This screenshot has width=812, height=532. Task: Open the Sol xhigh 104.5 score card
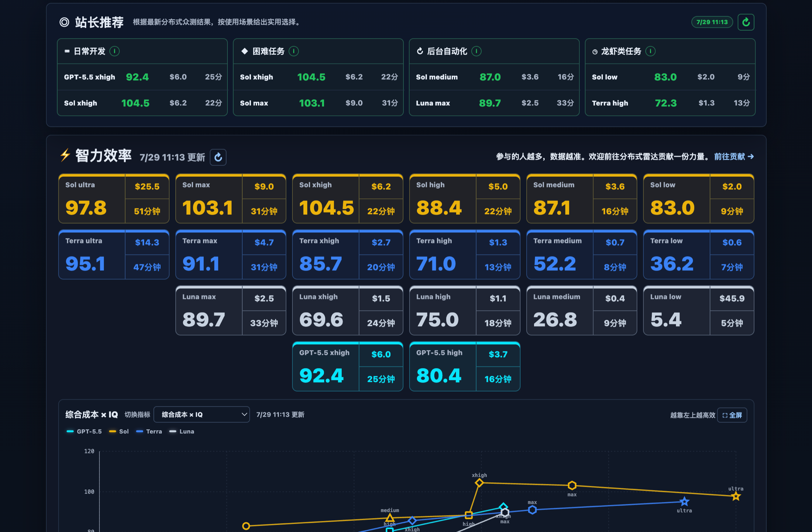coord(348,198)
